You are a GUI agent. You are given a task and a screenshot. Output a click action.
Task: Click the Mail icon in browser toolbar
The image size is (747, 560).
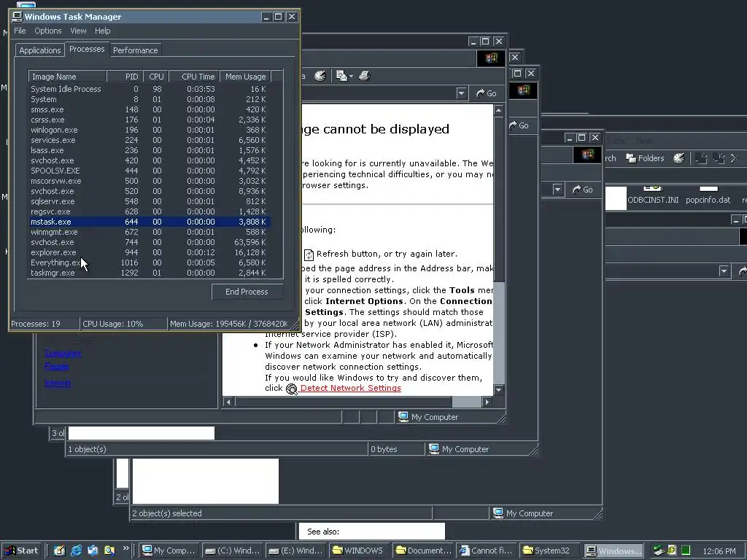[341, 76]
